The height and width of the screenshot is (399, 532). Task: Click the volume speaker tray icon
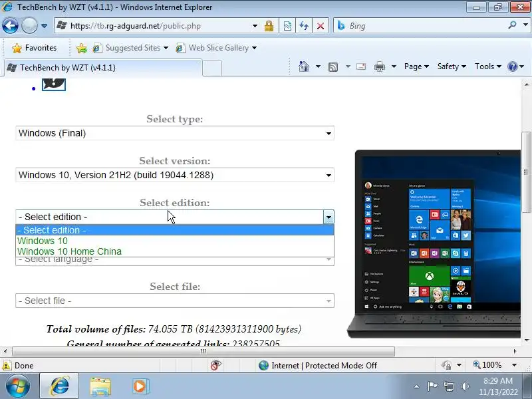tap(465, 386)
